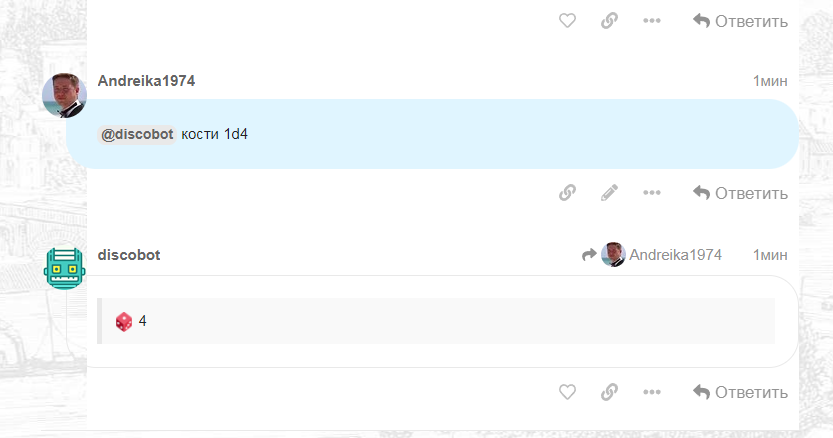Screen dimensions: 833x438
Task: Reply to Andreika1974's dice post
Action: pos(740,193)
